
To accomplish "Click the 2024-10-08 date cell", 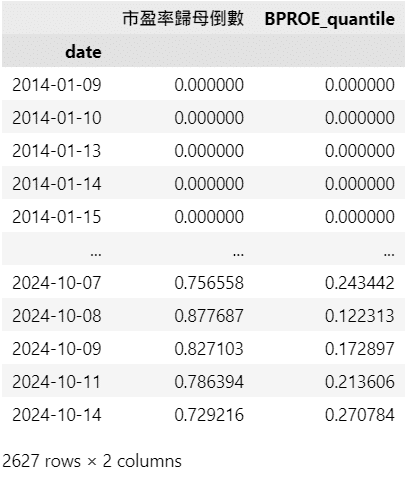I will [57, 316].
